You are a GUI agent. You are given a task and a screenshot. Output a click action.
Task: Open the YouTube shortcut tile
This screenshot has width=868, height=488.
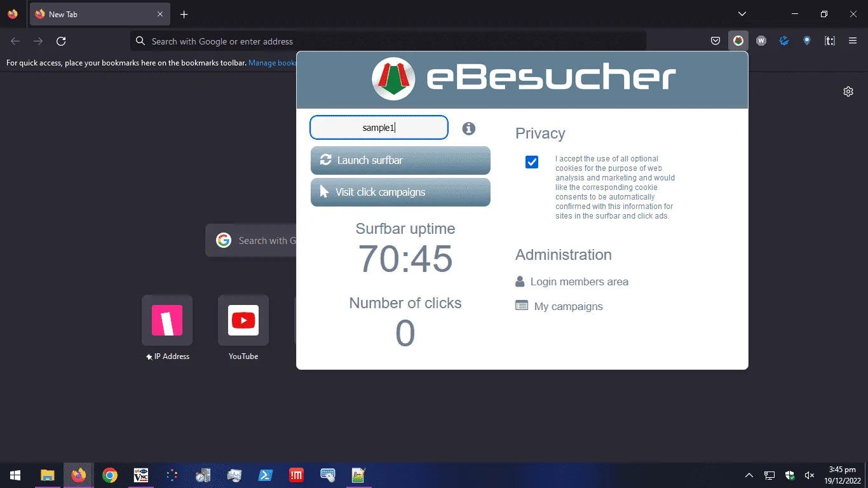tap(243, 320)
